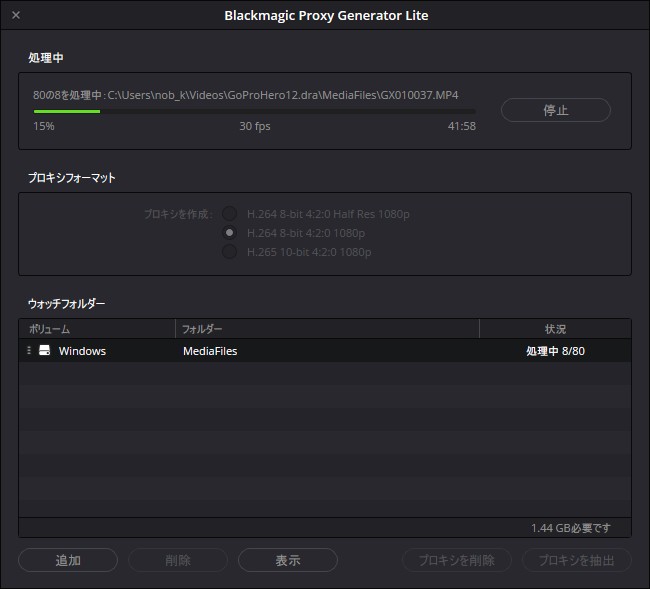
Task: Click the プロキシを削除 button
Action: pyautogui.click(x=456, y=560)
